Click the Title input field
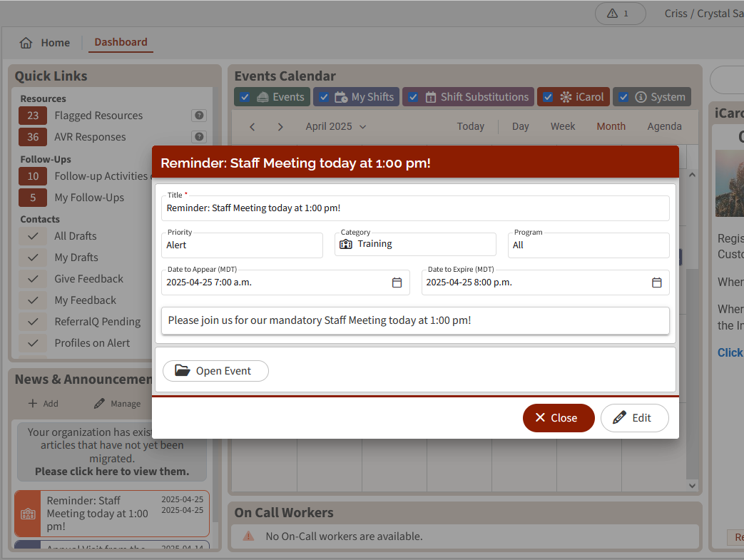 (415, 208)
